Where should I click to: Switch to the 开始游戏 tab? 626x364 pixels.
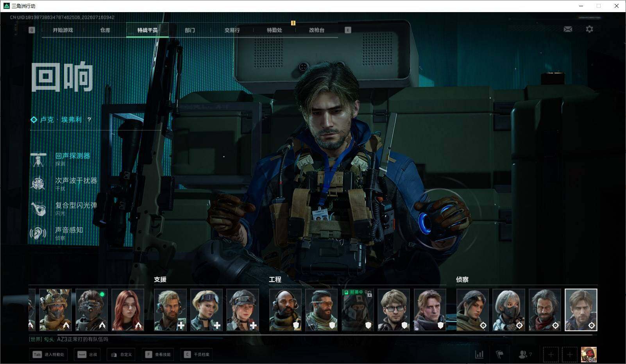click(x=63, y=30)
